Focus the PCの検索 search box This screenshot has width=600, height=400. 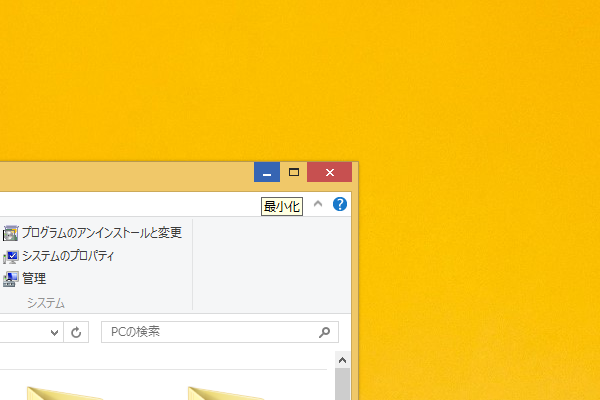click(220, 332)
